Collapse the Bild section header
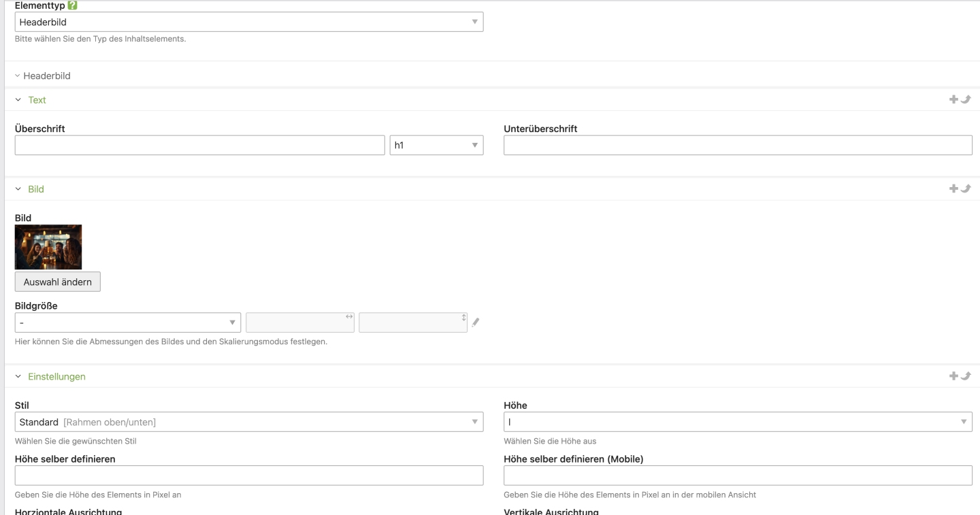This screenshot has width=980, height=515. pyautogui.click(x=35, y=189)
